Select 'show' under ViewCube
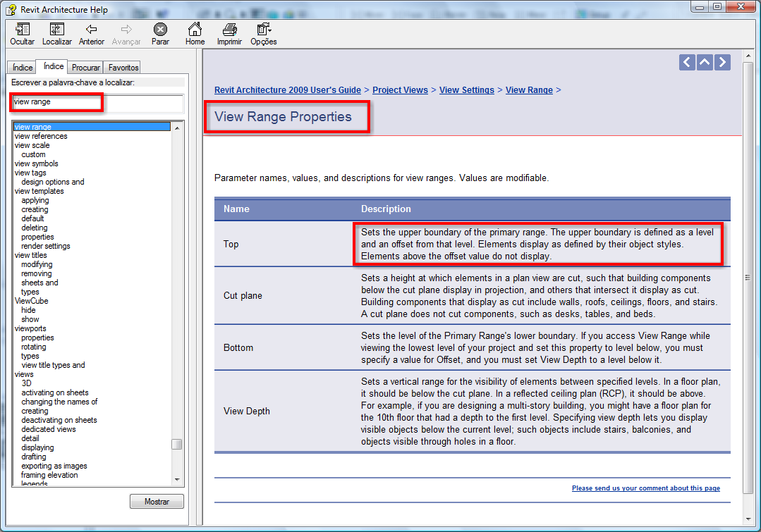Viewport: 761px width, 532px height. point(30,320)
